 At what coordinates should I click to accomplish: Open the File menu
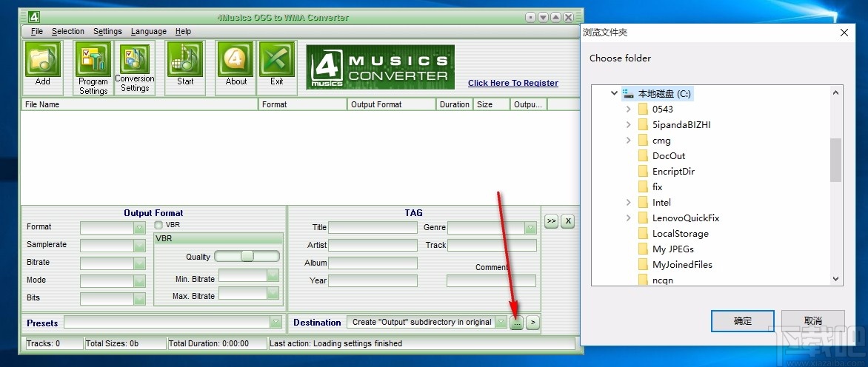point(37,32)
